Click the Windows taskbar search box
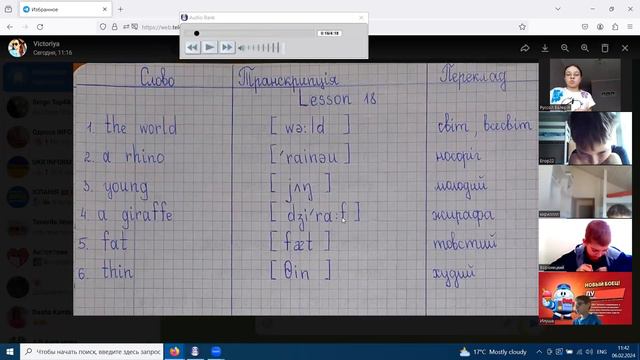The image size is (640, 360). (x=91, y=351)
